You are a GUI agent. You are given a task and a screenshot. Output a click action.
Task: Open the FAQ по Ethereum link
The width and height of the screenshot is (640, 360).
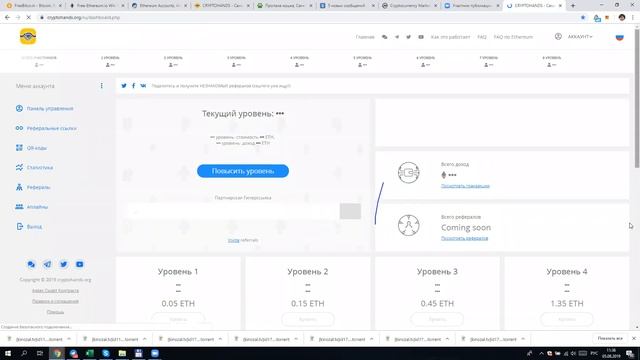[513, 37]
